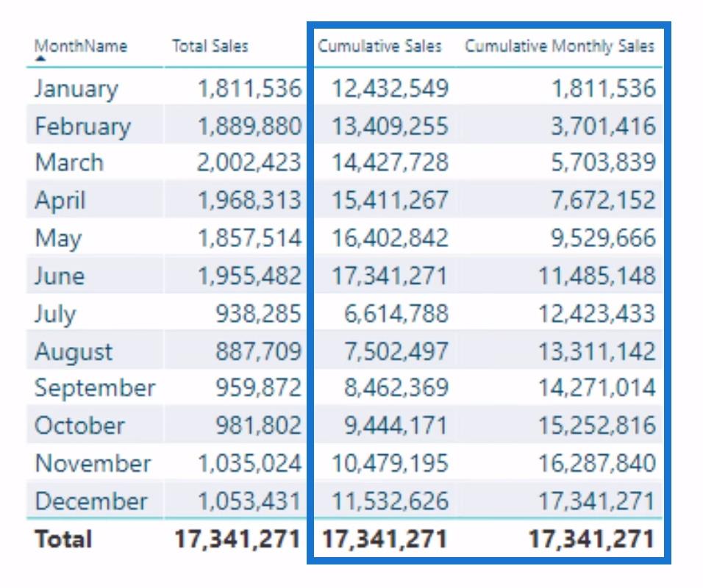Viewport: 703px width, 588px height.
Task: Click the July Cumulative Monthly value 12,423,433
Action: pyautogui.click(x=597, y=314)
